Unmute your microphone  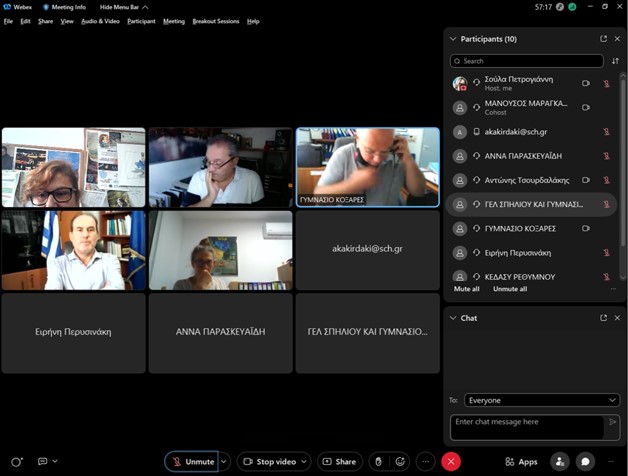point(192,461)
